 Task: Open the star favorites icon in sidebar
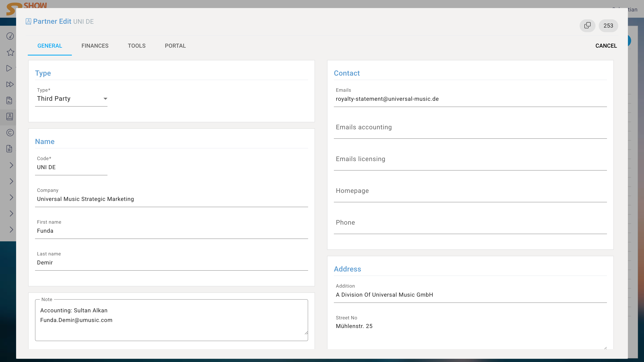[x=10, y=52]
